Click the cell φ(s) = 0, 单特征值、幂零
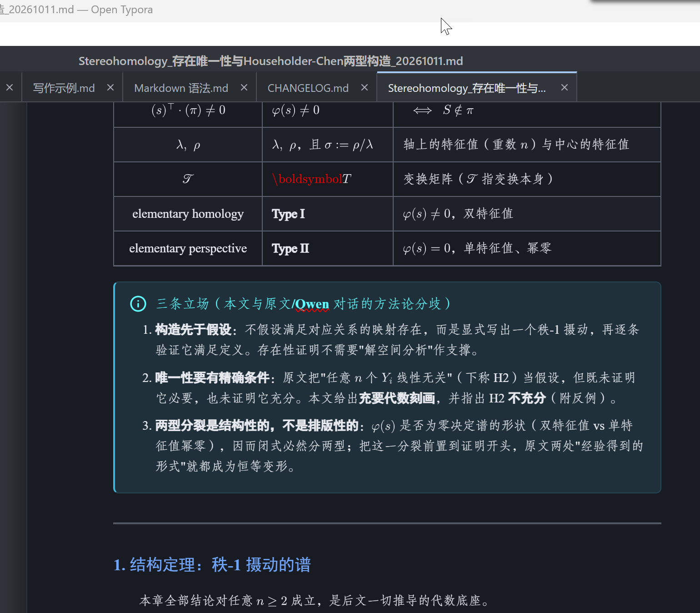This screenshot has width=700, height=613. point(527,248)
